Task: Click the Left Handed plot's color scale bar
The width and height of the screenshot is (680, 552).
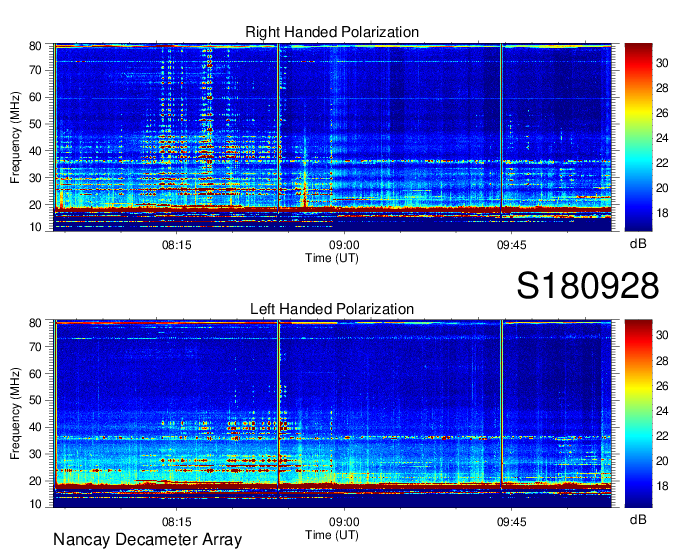Action: pos(638,413)
